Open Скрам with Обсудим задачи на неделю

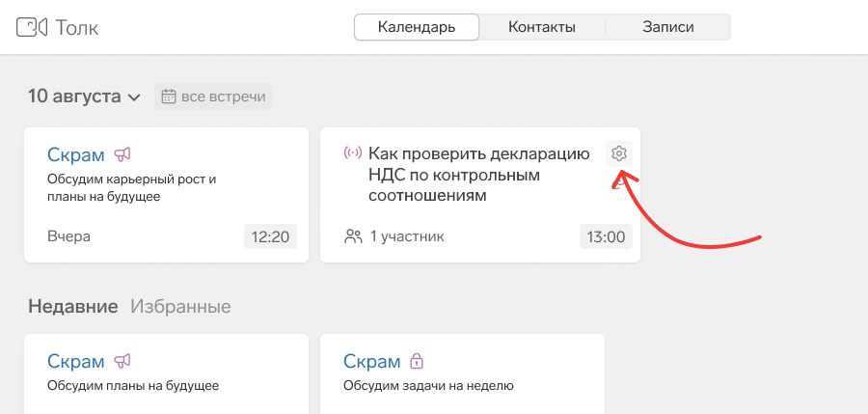tap(372, 362)
